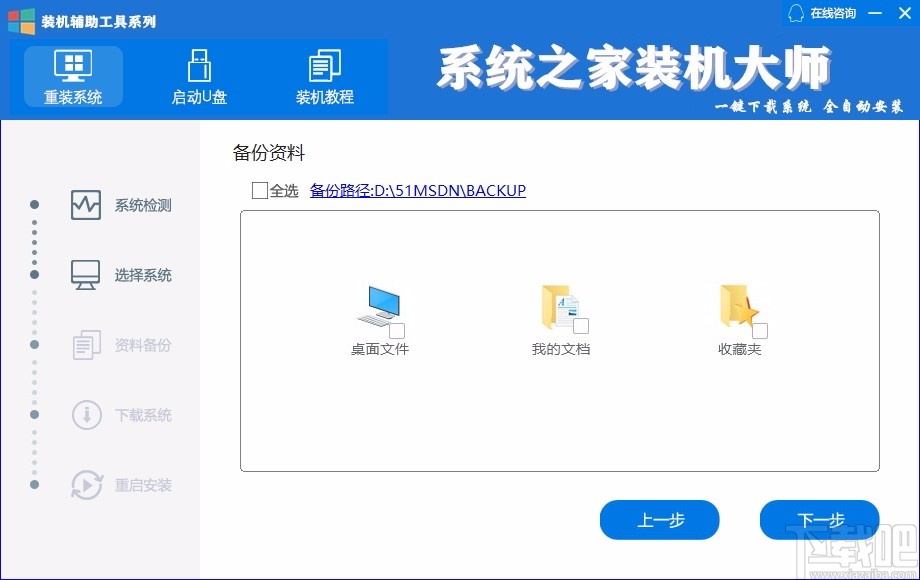Click the 重启安装 restart install step icon
This screenshot has height=580, width=920.
[85, 485]
